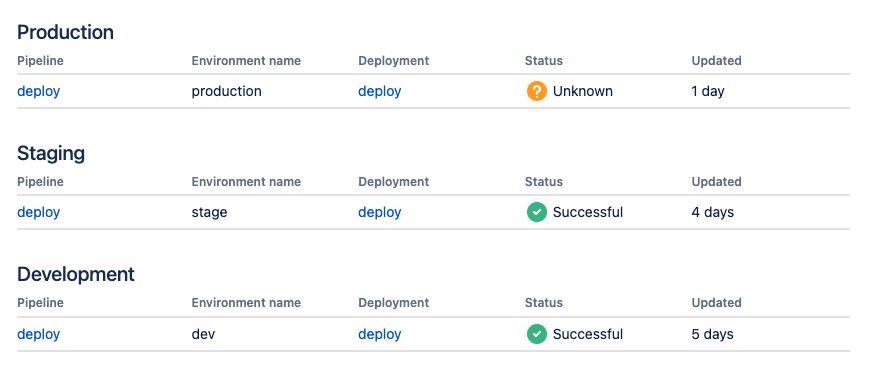Image resolution: width=870 pixels, height=374 pixels.
Task: Click the Deployment column header in Production
Action: pyautogui.click(x=394, y=60)
